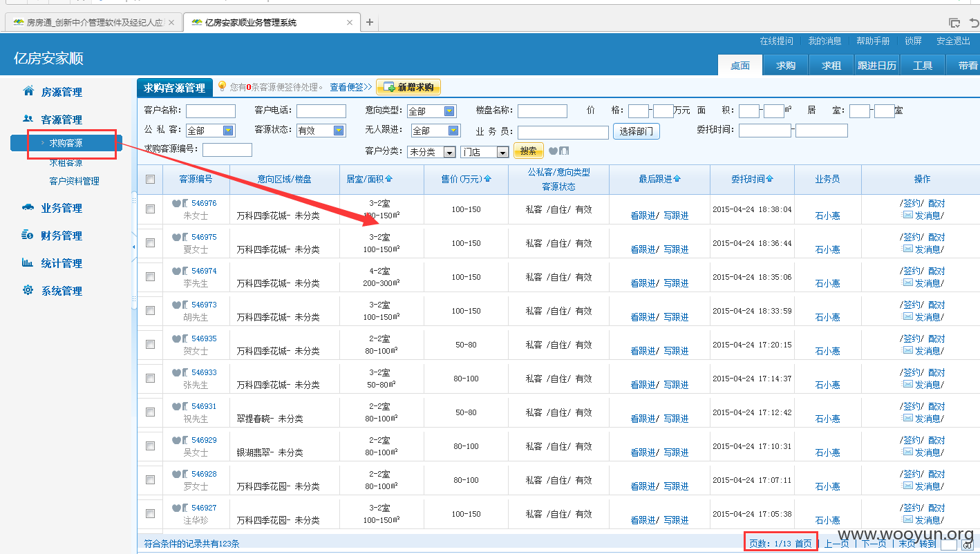Click sort arrow on 居室/面积 column
Image resolution: width=980 pixels, height=554 pixels.
tap(389, 179)
